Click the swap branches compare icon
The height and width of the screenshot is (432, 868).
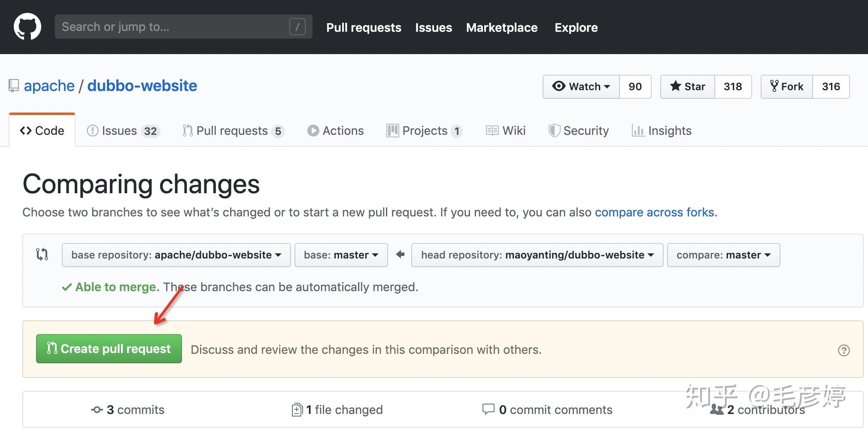[x=42, y=254]
